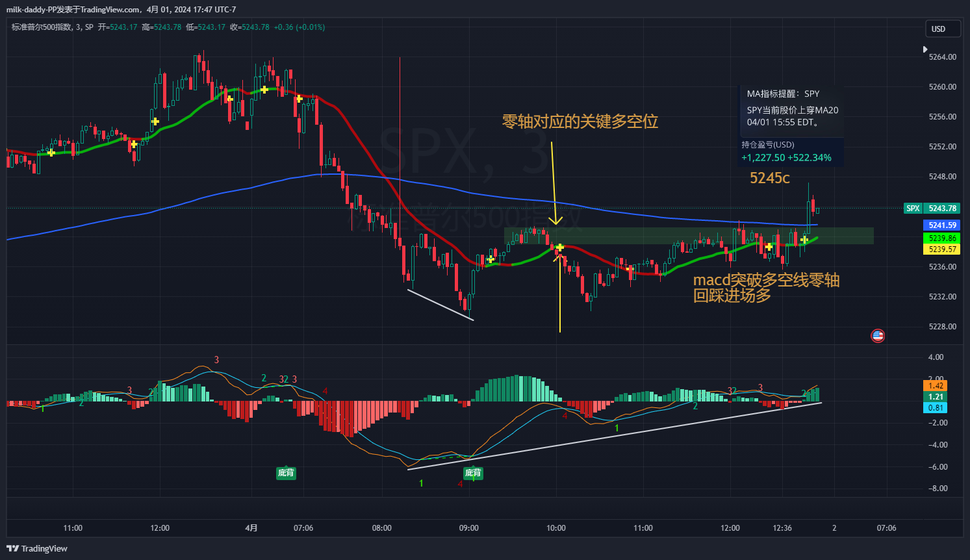Click the cyan 0.81 MACD value label
Viewport: 970px width, 560px height.
[936, 408]
